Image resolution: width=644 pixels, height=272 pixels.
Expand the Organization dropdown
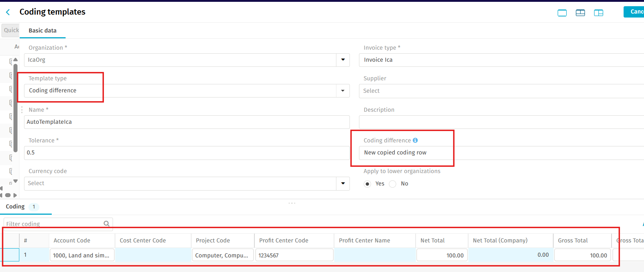(343, 60)
